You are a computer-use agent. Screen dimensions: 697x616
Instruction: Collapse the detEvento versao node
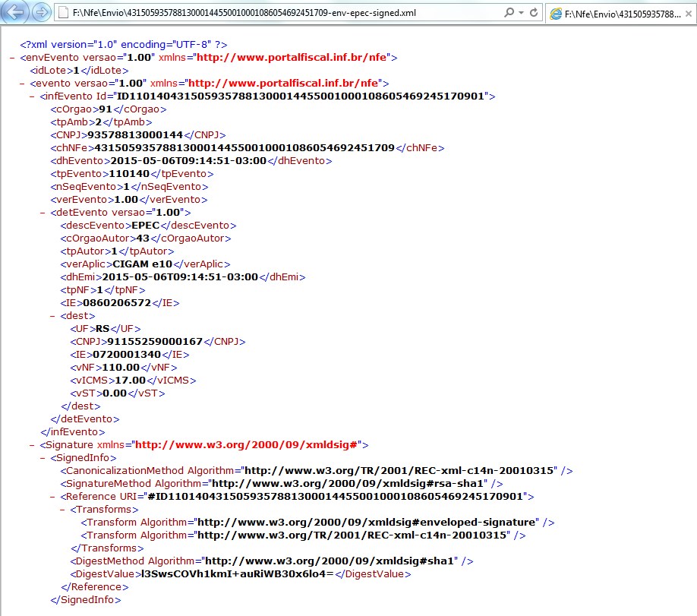[x=43, y=213]
